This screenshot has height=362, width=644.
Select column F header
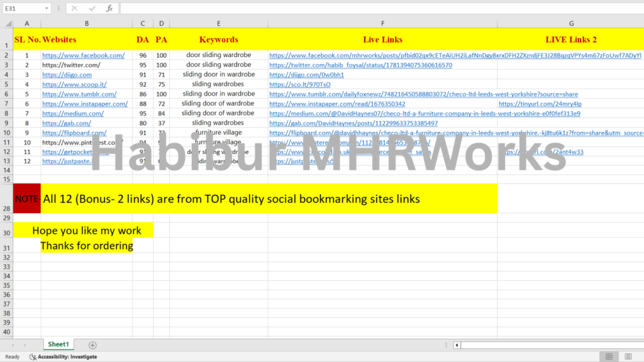[x=382, y=23]
